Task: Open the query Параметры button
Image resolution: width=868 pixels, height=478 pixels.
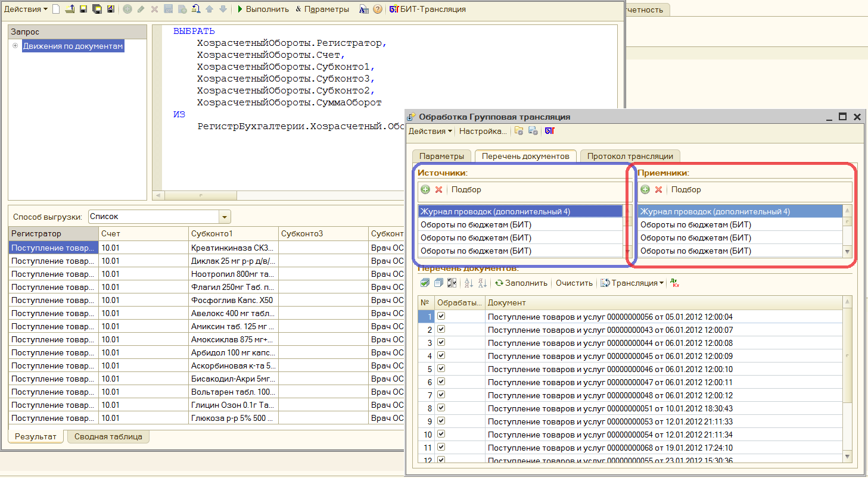Action: [x=322, y=9]
